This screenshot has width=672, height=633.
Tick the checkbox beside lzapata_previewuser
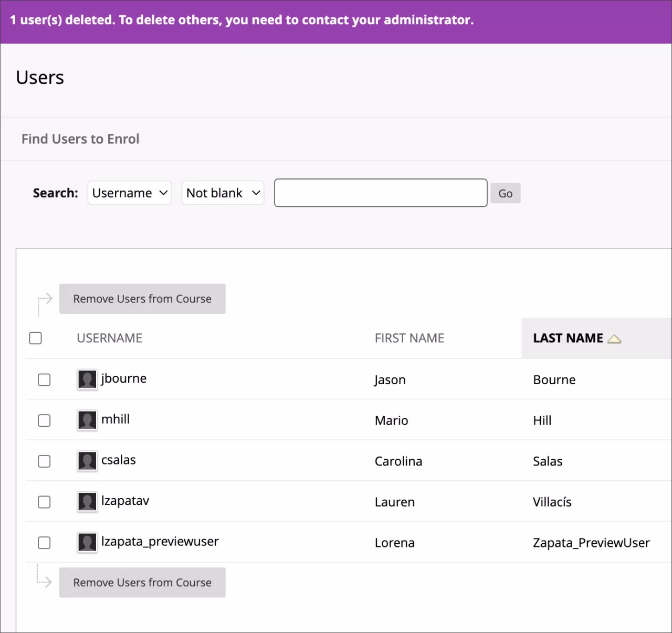pos(44,543)
